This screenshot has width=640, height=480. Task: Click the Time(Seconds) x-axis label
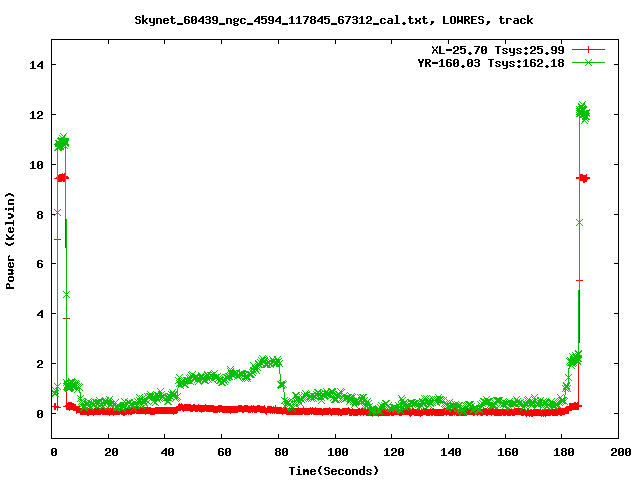tap(333, 471)
